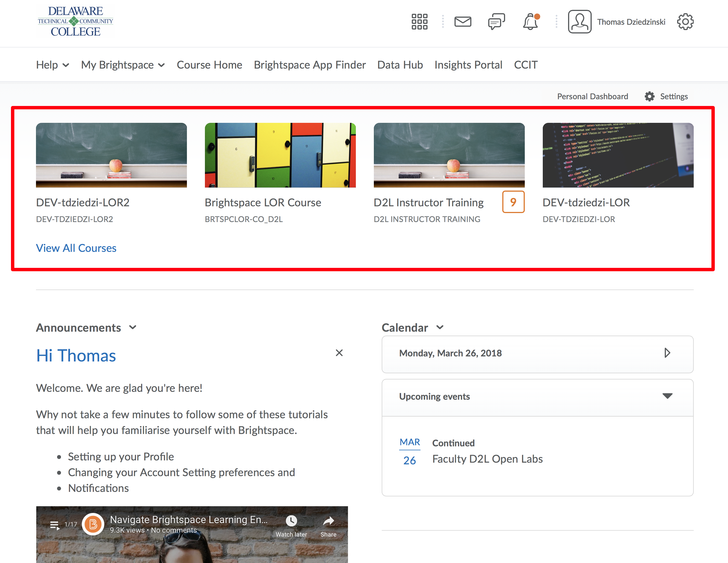This screenshot has height=563, width=728.
Task: Open the video playlist icon
Action: 55,525
